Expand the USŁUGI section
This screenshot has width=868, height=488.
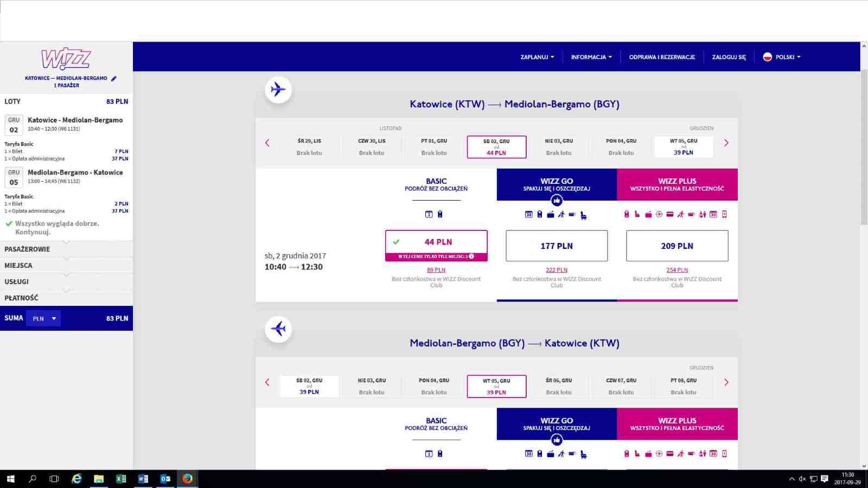tap(66, 282)
